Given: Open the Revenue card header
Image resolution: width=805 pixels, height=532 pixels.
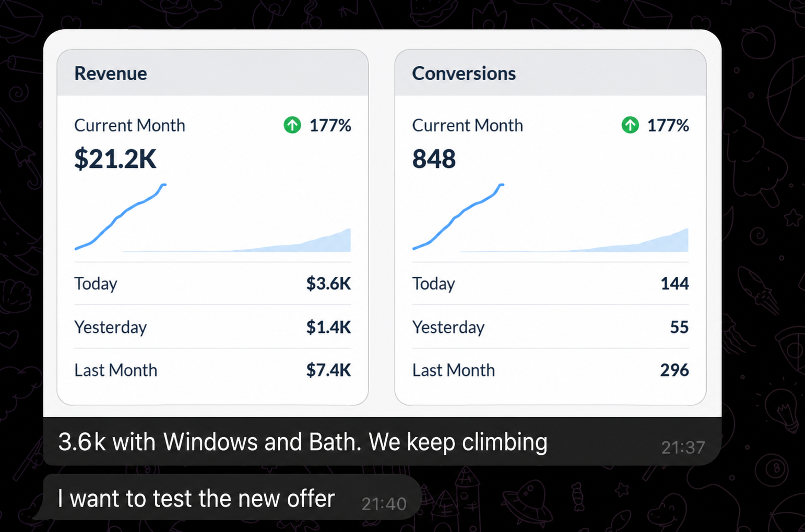Looking at the screenshot, I should 212,73.
